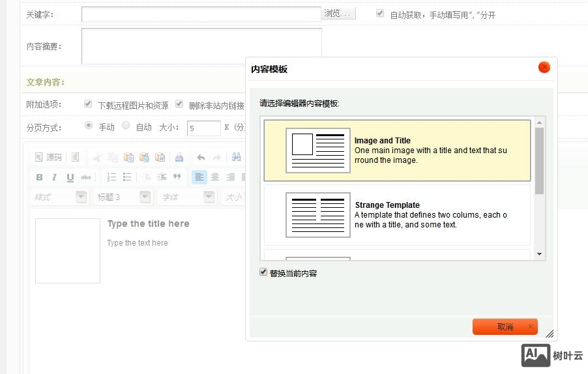
Task: Insert a numbered list
Action: (111, 177)
